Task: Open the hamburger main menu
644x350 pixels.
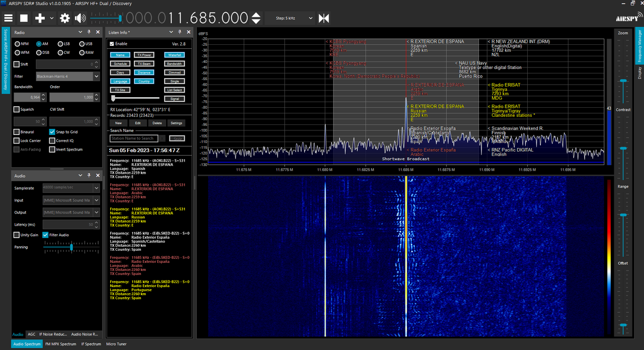Action: (9, 18)
